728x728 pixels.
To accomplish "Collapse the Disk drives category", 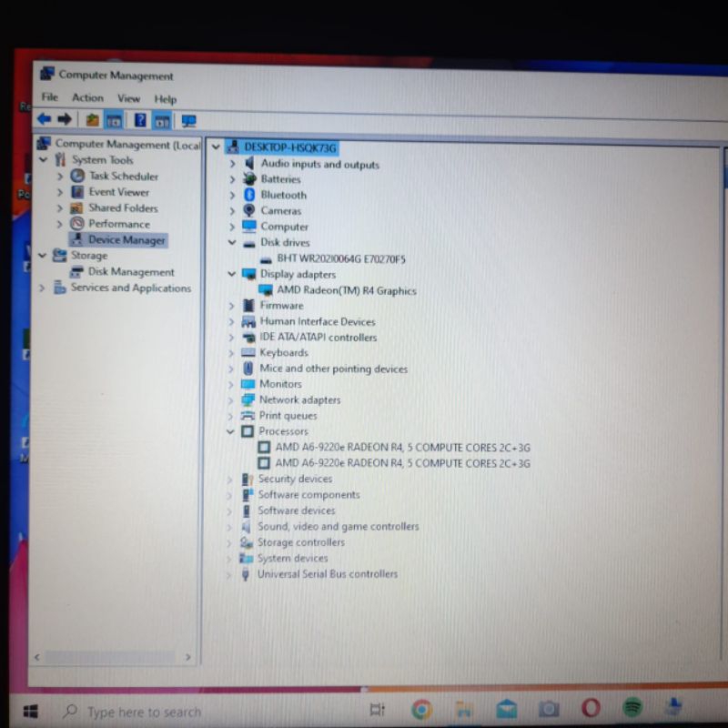I will 232,242.
